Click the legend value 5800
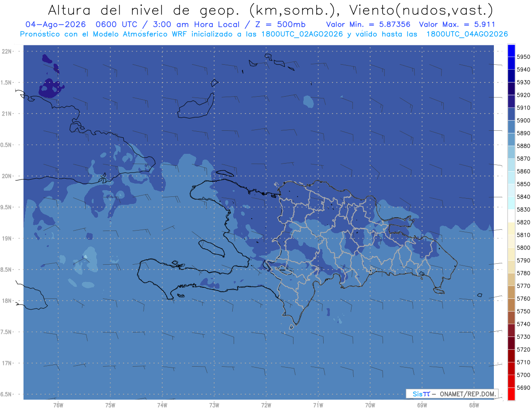The image size is (532, 411). 523,248
